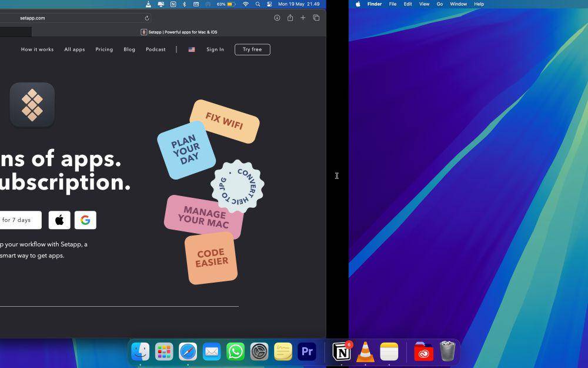Click the Sign In link
The width and height of the screenshot is (588, 368).
tap(215, 49)
